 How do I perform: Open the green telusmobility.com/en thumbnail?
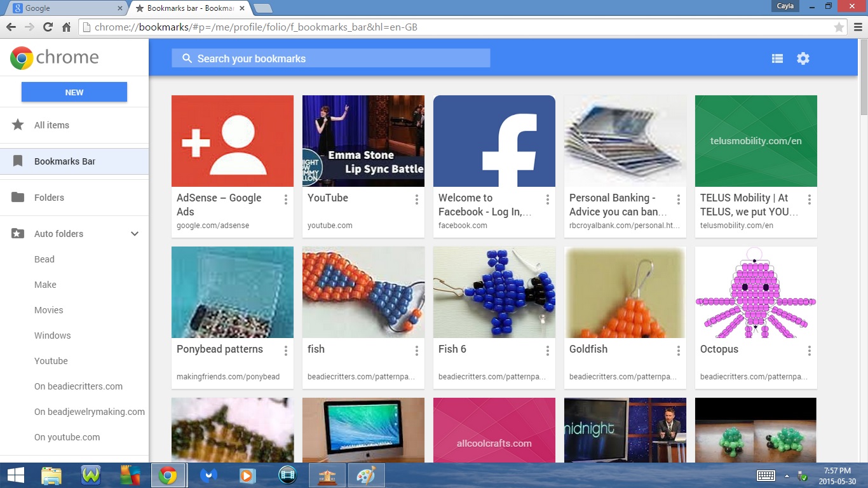(756, 141)
